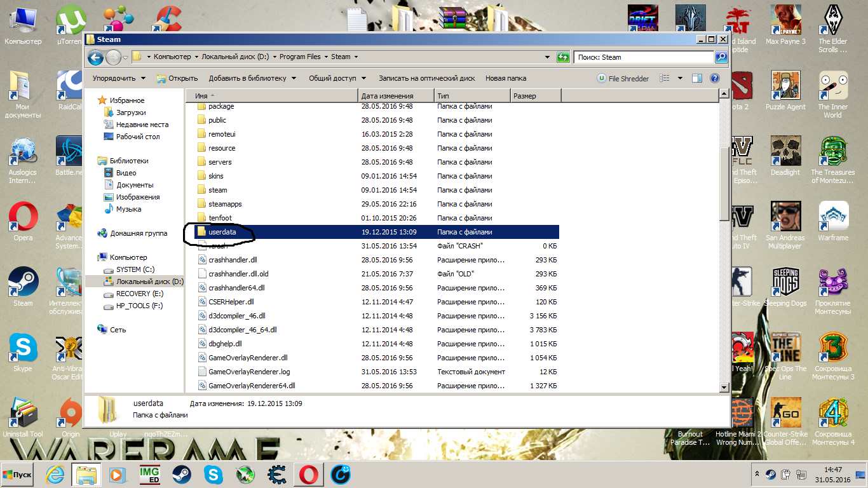Open the Deadlight desktop shortcut
Viewport: 868px width, 488px height.
(785, 156)
